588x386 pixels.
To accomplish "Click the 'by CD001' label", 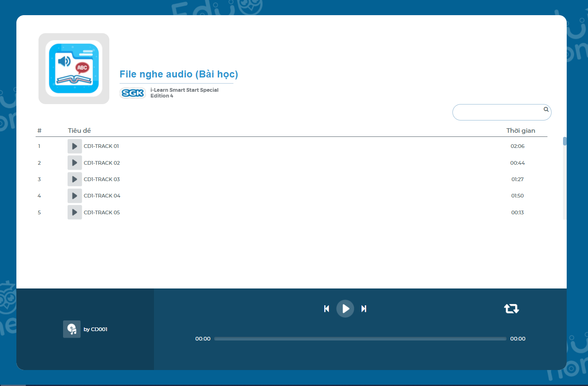I will coord(95,329).
